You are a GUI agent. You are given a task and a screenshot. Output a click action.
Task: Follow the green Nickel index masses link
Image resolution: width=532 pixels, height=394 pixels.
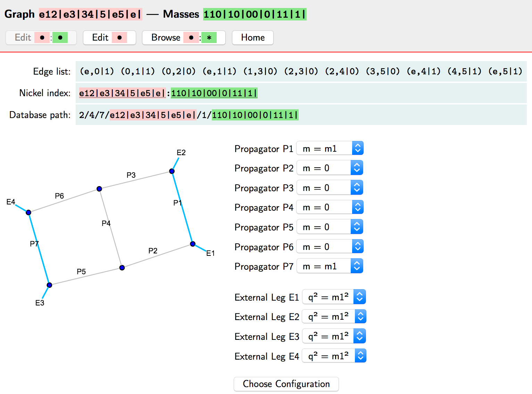coord(214,93)
